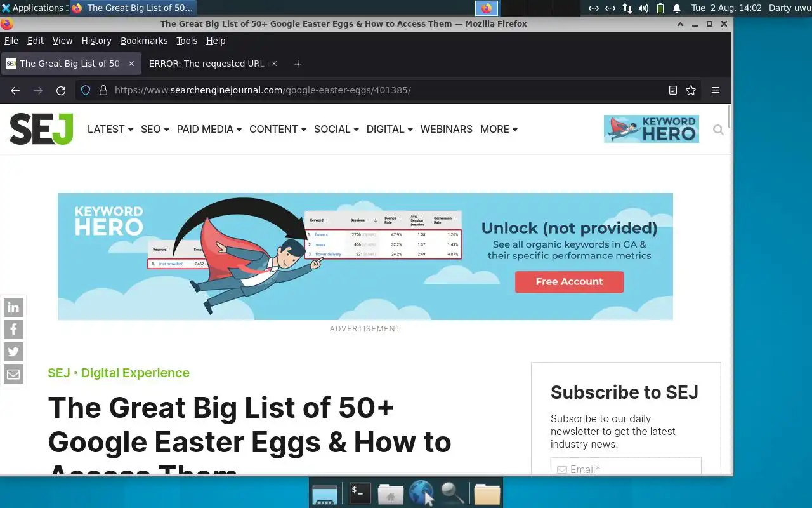This screenshot has height=508, width=812.
Task: Open the WEBINARS link
Action: (x=447, y=129)
